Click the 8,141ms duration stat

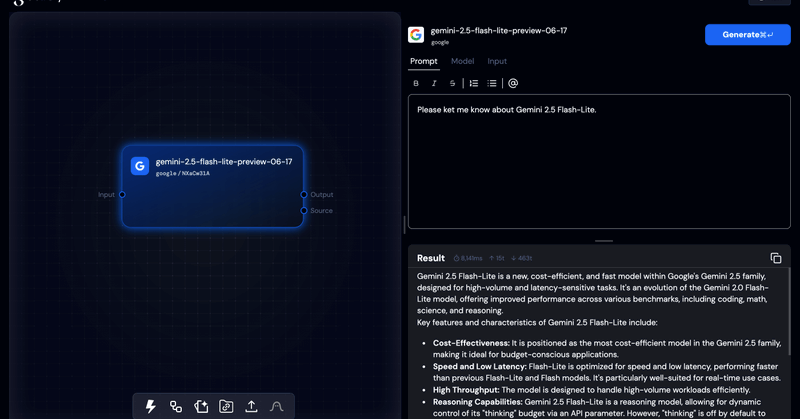coord(468,258)
